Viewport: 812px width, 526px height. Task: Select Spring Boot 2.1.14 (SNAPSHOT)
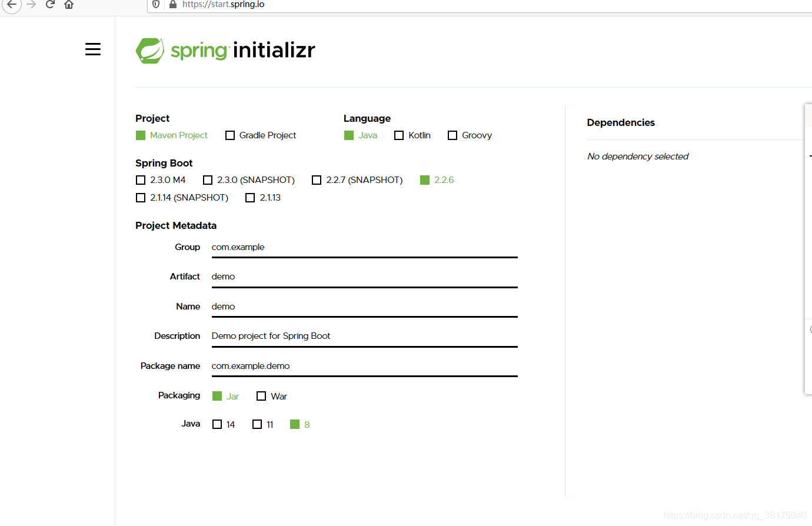pos(182,198)
